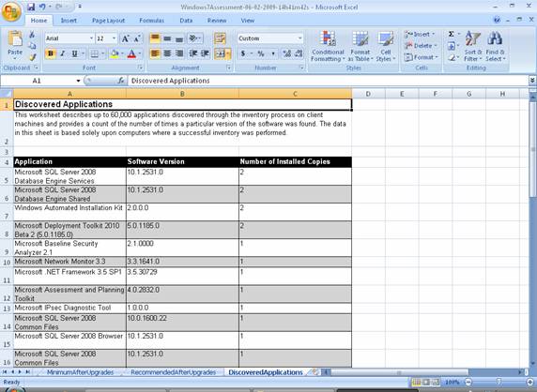537x392 pixels.
Task: Open the Clear eraser menu
Action: tap(453, 57)
